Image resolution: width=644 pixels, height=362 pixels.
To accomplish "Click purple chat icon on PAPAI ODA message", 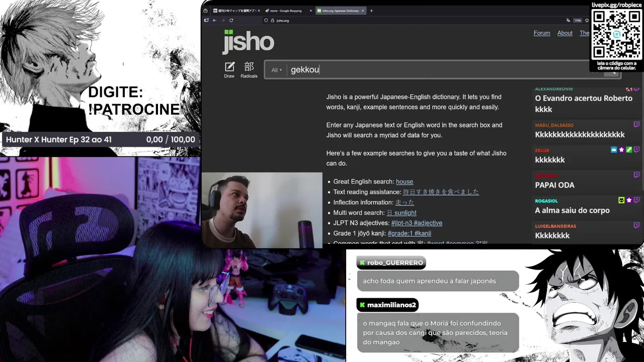I will pyautogui.click(x=636, y=175).
